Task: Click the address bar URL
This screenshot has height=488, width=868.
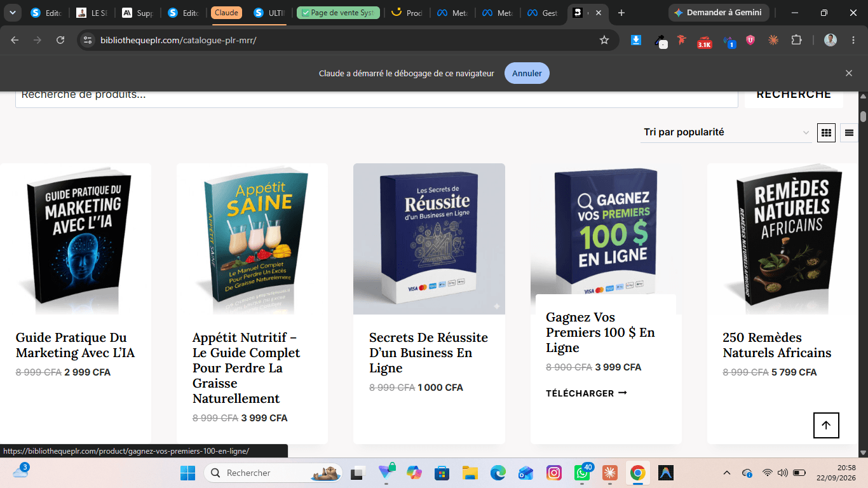Action: [179, 40]
